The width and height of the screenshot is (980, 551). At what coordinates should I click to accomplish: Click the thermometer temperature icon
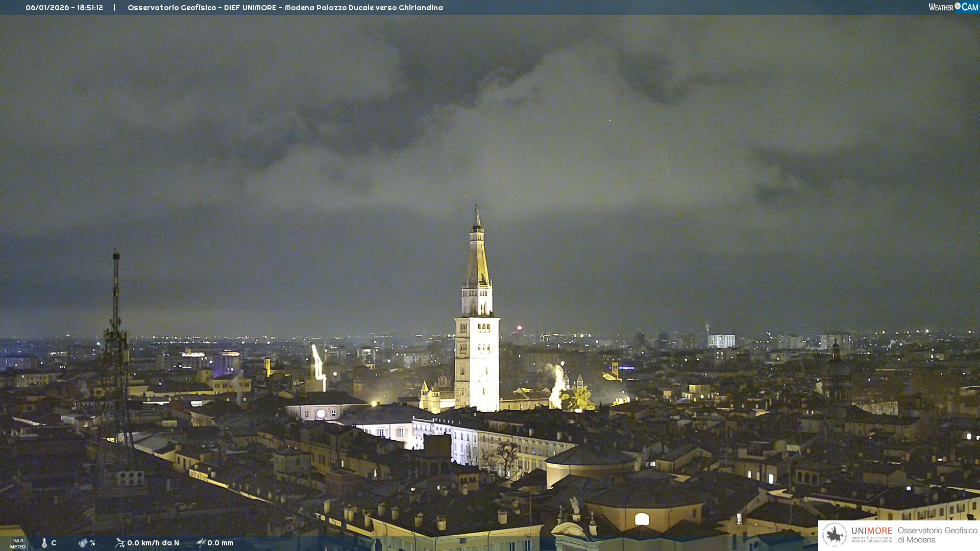(44, 543)
